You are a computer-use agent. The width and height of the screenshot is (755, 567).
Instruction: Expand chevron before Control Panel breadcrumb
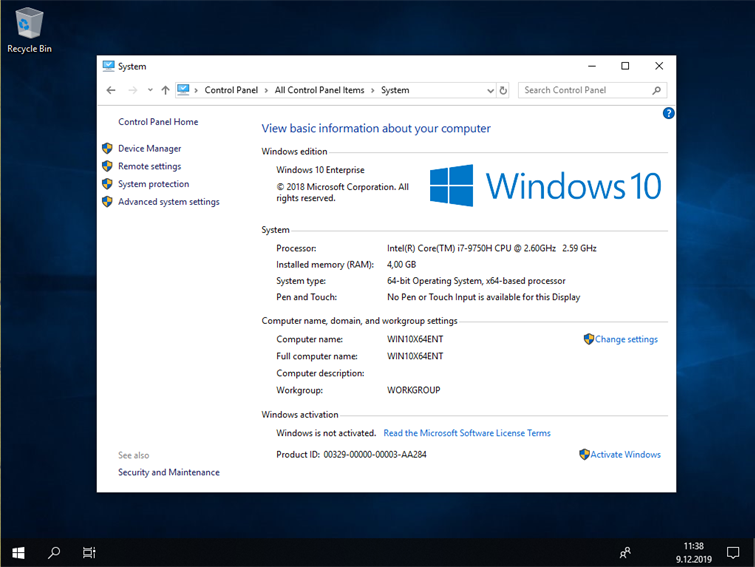(x=196, y=90)
